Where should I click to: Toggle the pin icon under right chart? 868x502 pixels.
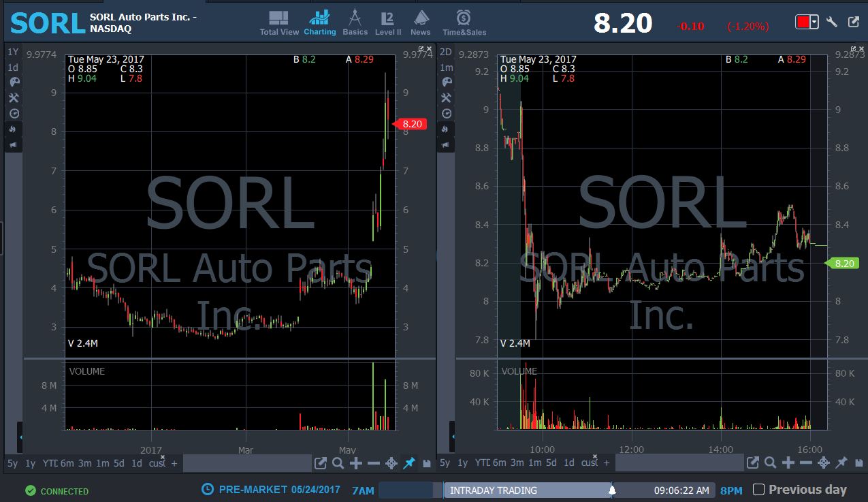pyautogui.click(x=841, y=463)
